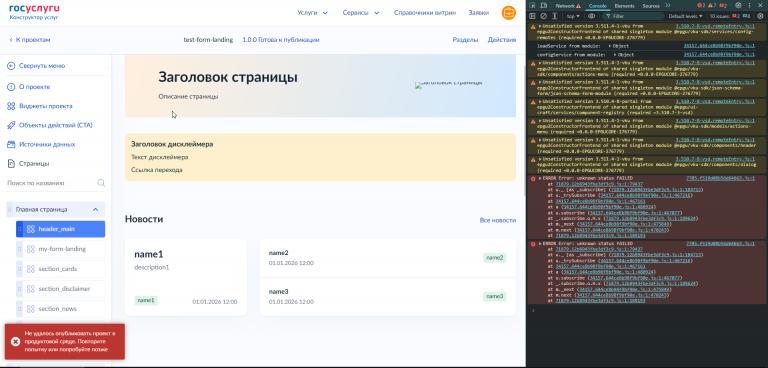Click the widget icon of section_disclaimer
768x368 pixels.
coord(30,289)
